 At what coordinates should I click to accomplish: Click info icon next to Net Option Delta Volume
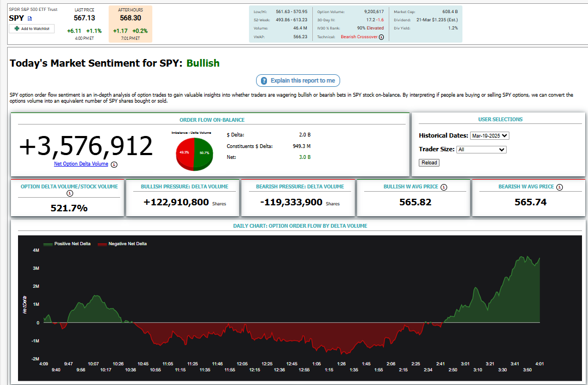coord(114,164)
